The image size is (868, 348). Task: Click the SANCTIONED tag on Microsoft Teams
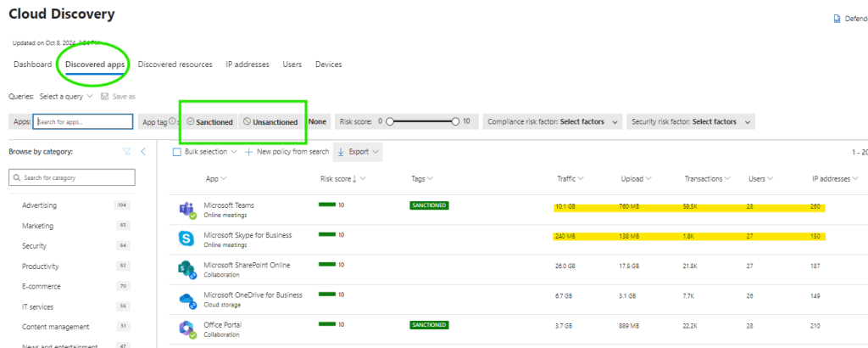[x=429, y=205]
